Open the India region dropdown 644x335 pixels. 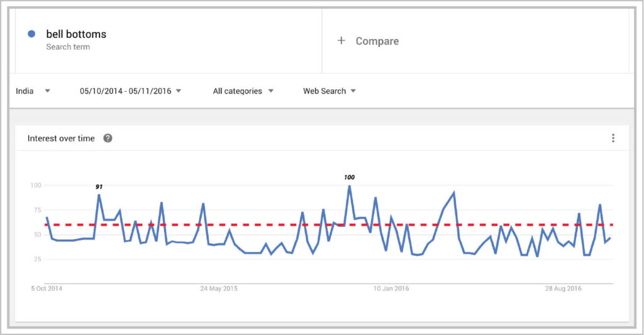point(33,91)
